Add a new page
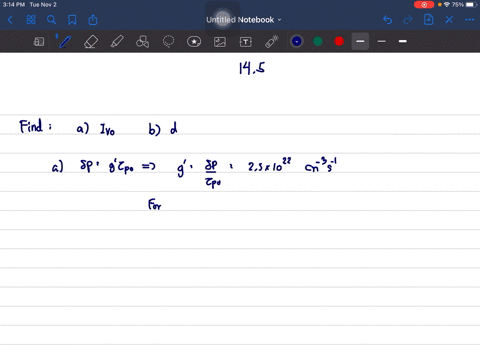Image resolution: width=480 pixels, height=360 pixels. (428, 20)
